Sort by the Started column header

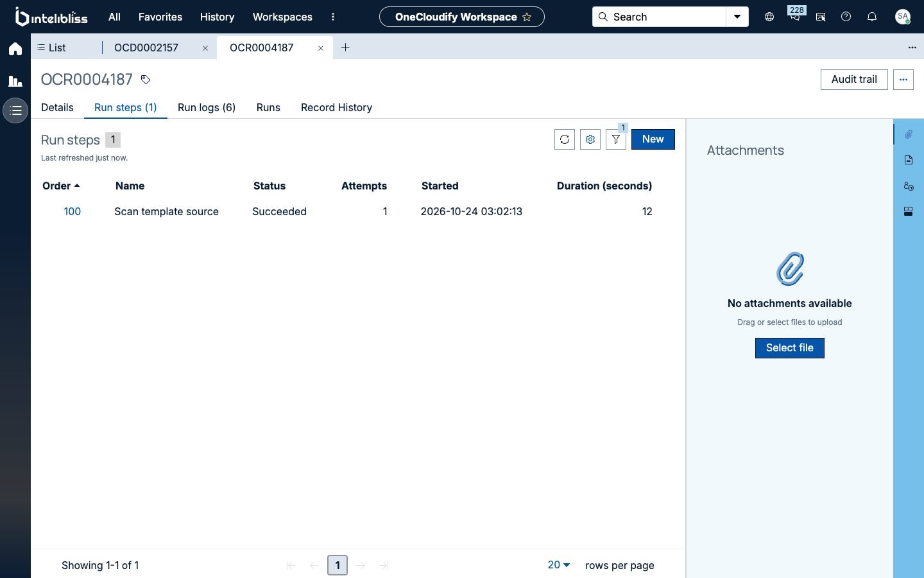440,186
